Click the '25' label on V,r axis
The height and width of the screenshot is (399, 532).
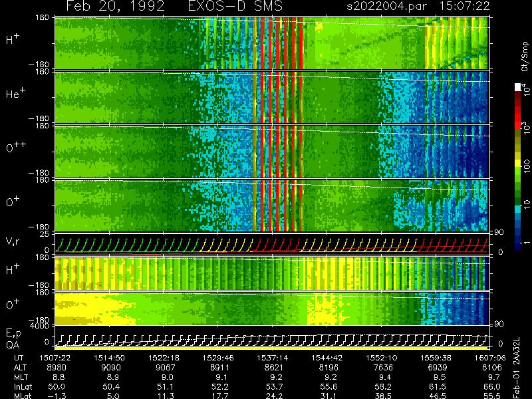click(45, 233)
